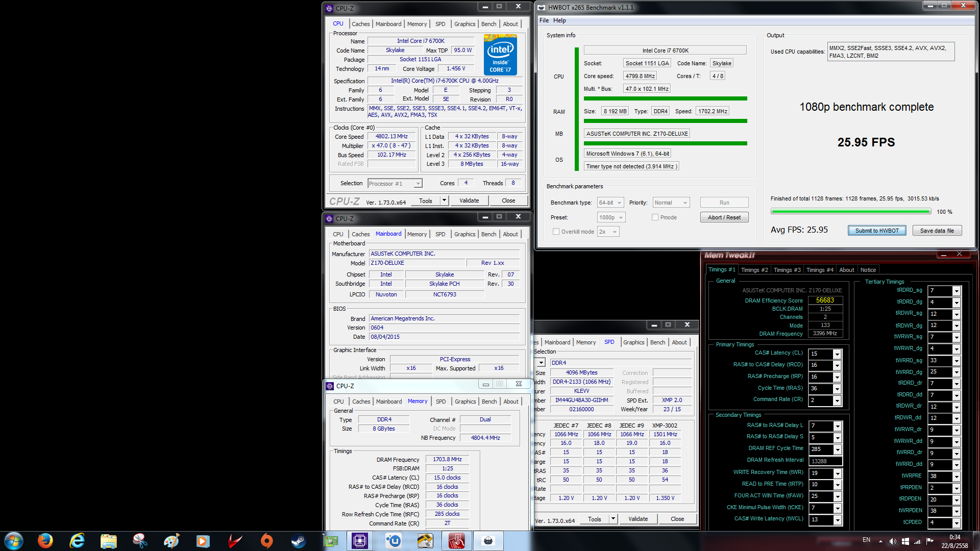Open the Overkill mode 2x dropdown
The image size is (980, 551).
[608, 232]
